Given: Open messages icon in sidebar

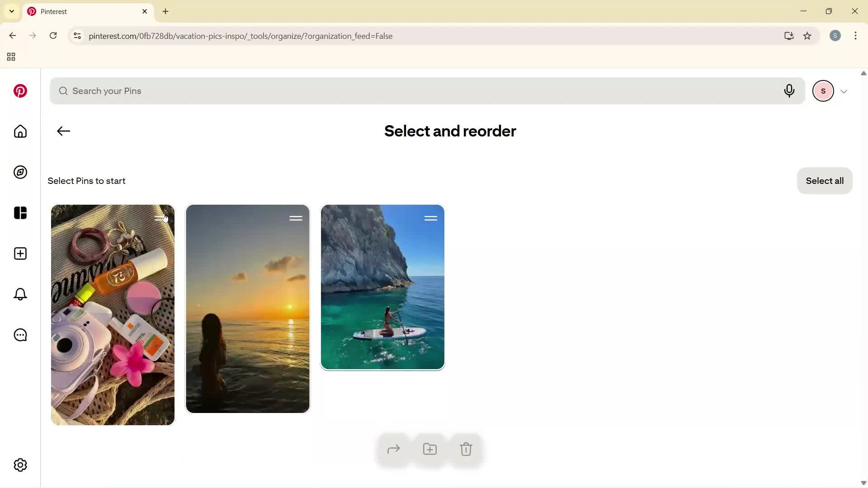Looking at the screenshot, I should pyautogui.click(x=20, y=335).
